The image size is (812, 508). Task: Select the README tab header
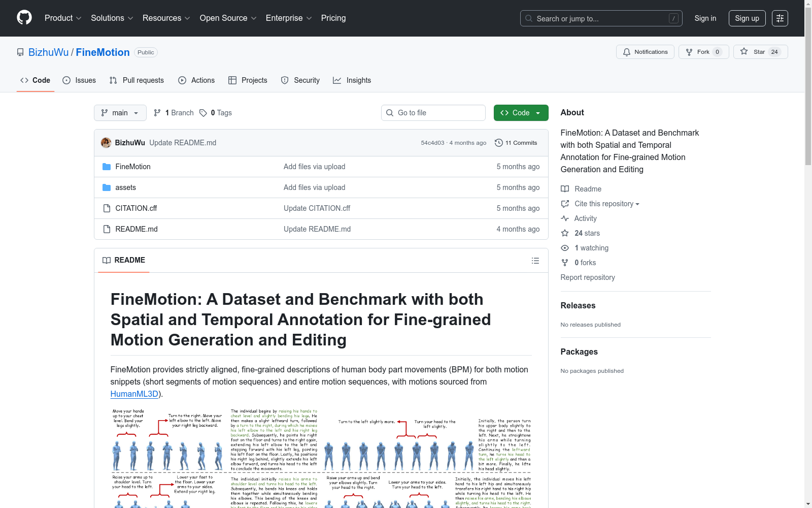pos(124,260)
